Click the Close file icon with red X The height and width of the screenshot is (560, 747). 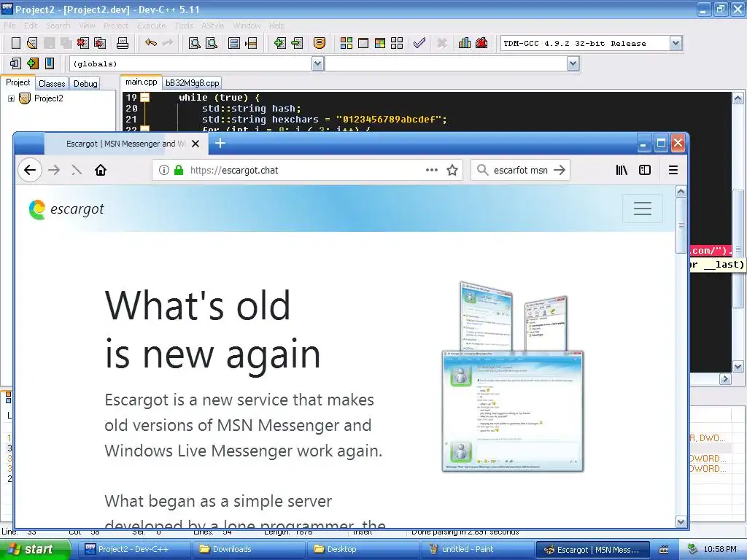[x=83, y=43]
